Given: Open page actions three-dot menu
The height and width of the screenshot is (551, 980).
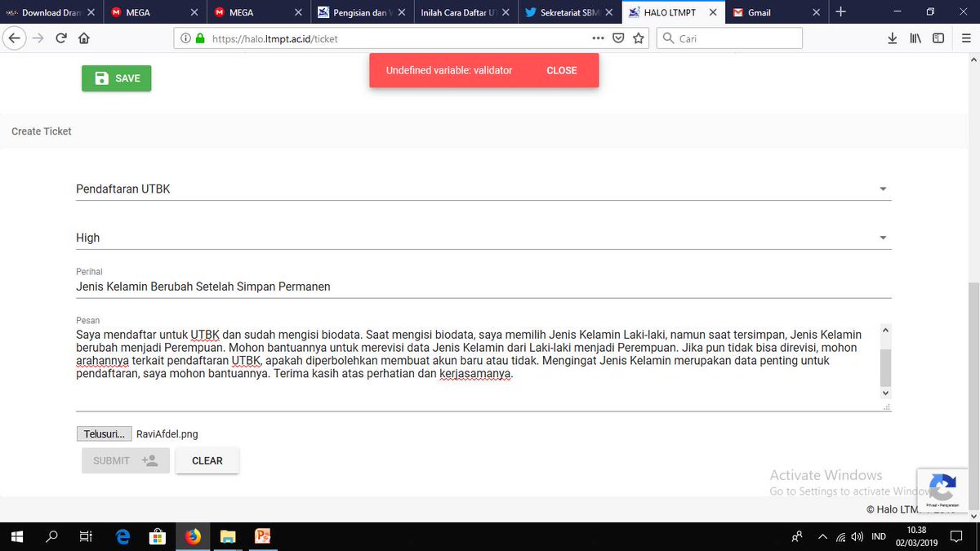Looking at the screenshot, I should pyautogui.click(x=598, y=38).
